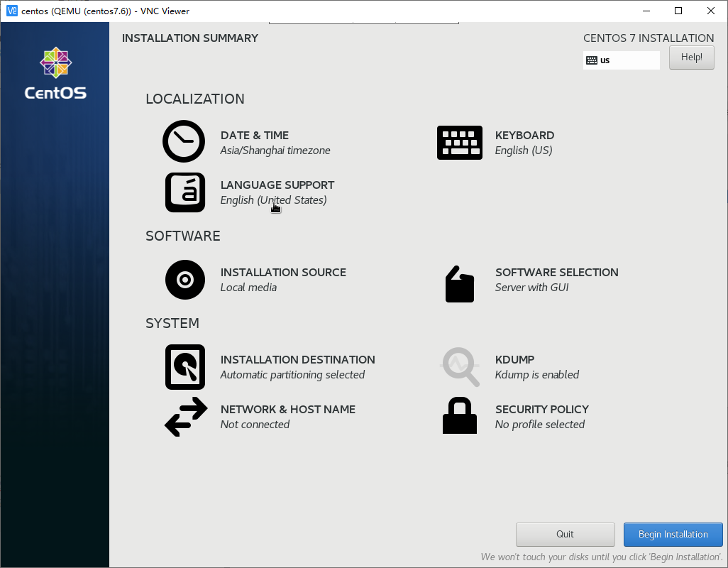Click 'Automatic partitioning selected' text
Viewport: 728px width, 568px height.
292,375
